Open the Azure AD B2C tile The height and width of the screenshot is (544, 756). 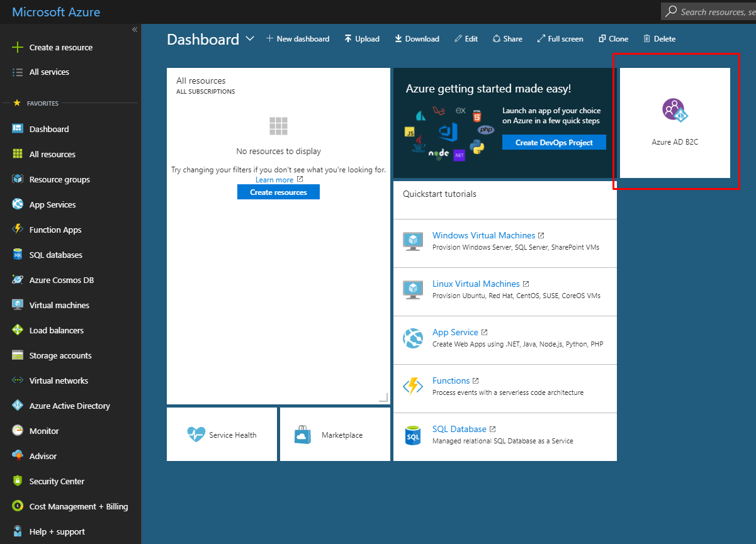point(675,123)
